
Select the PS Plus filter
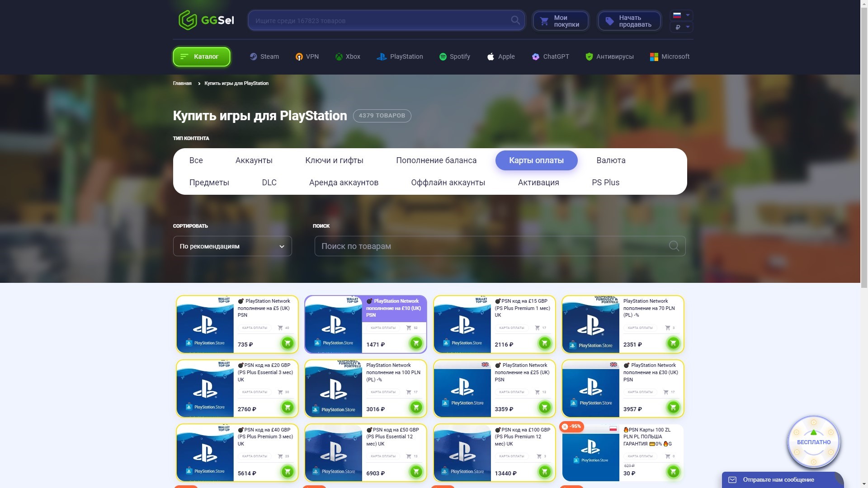(605, 183)
